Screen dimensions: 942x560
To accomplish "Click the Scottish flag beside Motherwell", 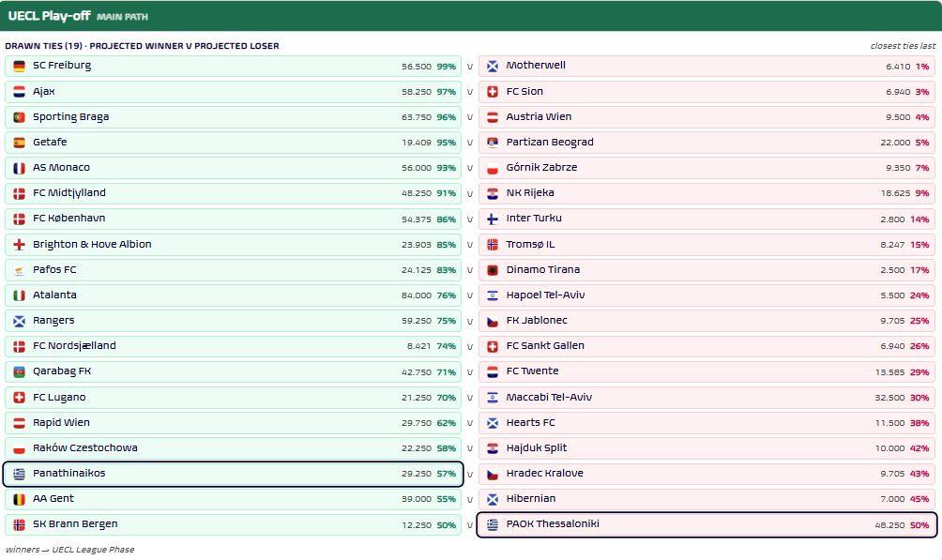I will tap(493, 66).
